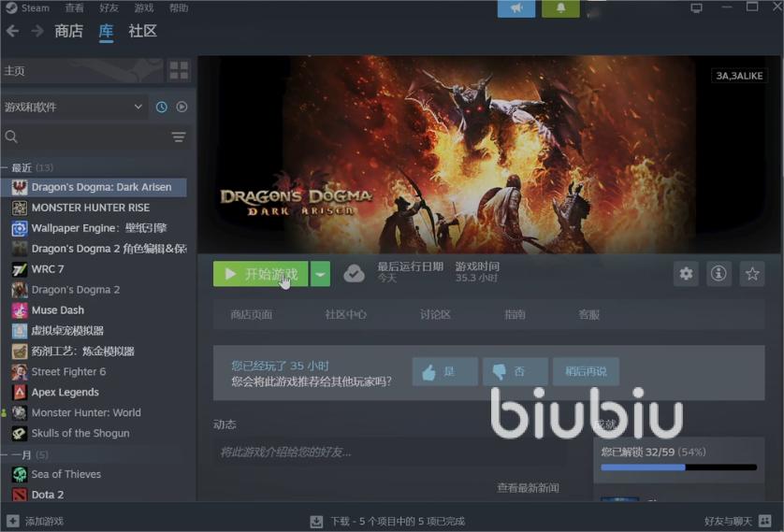The image size is (784, 532).
Task: Switch library to grid view icon
Action: point(179,70)
